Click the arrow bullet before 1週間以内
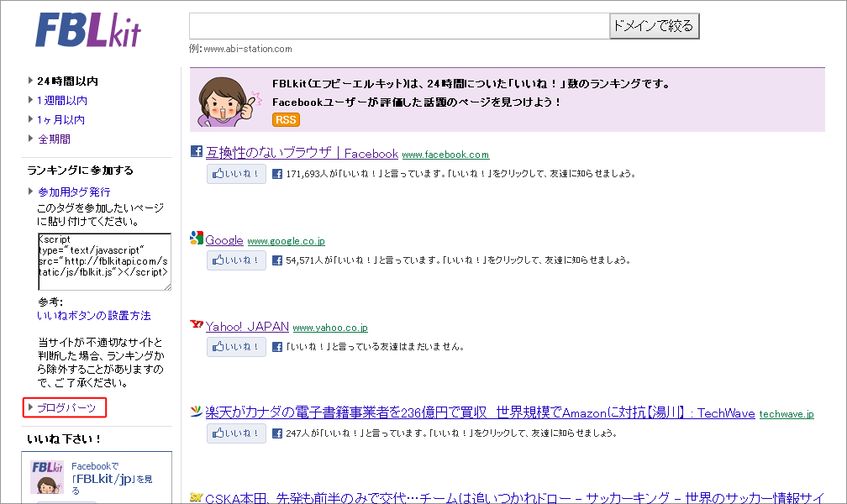 point(30,100)
